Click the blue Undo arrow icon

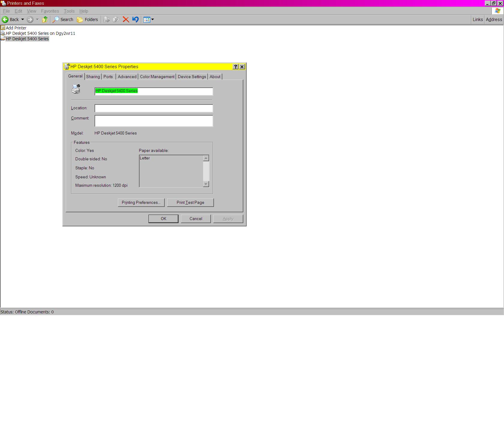point(135,20)
